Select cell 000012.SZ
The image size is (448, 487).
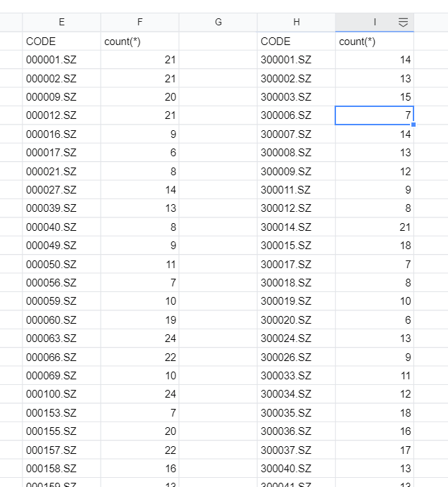tap(61, 115)
